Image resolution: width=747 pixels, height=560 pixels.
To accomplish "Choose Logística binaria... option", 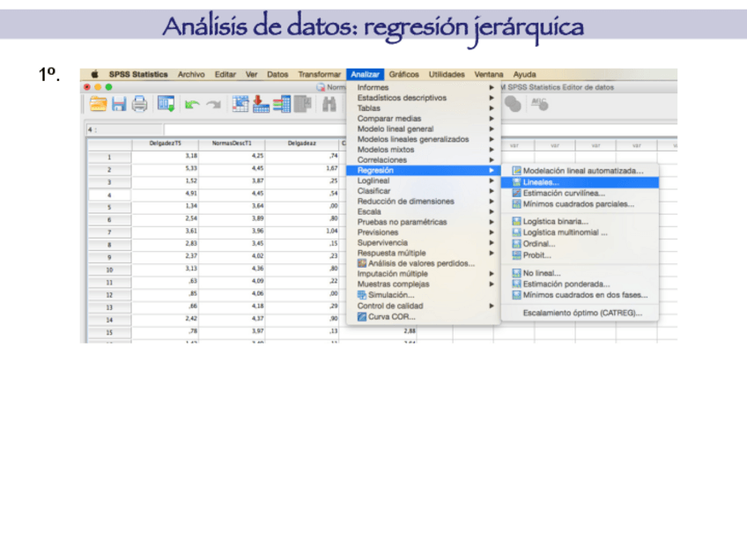I will point(555,222).
